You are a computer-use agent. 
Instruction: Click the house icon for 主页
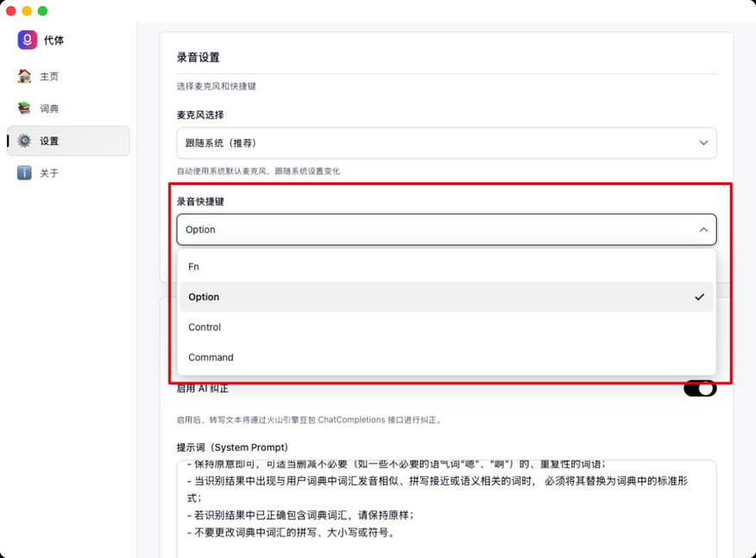click(25, 76)
